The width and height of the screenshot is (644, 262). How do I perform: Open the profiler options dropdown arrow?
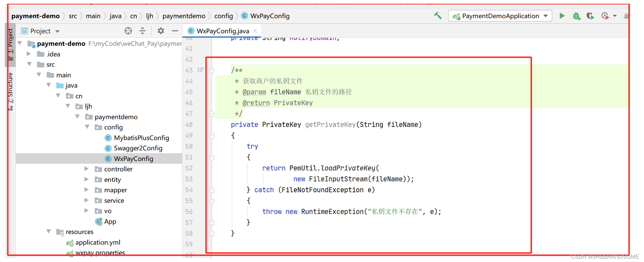[x=615, y=16]
